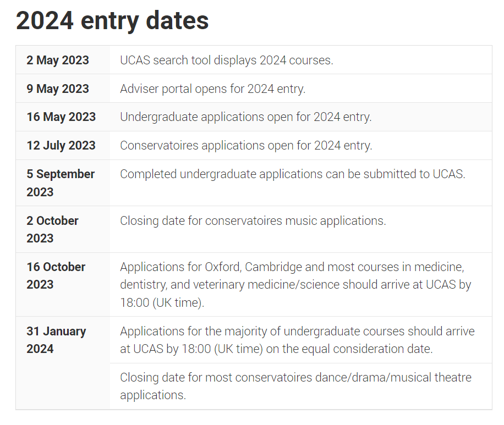Select the "5 September 2023" date cell

click(61, 183)
